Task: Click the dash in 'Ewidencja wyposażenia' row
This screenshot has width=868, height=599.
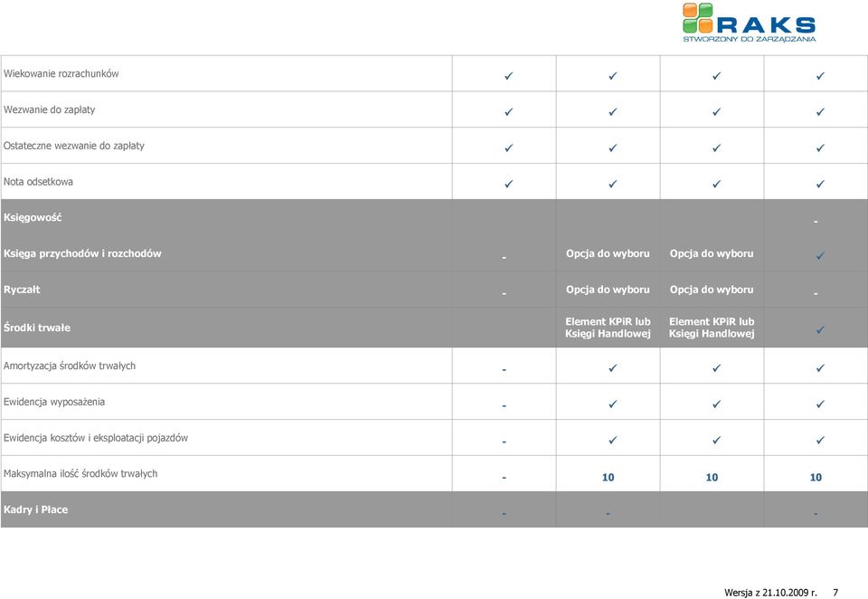Action: [504, 405]
